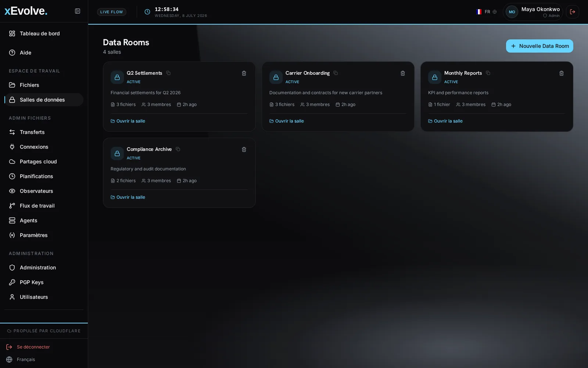This screenshot has width=588, height=368.
Task: Copy the Compliance Archive room ID
Action: (x=178, y=149)
